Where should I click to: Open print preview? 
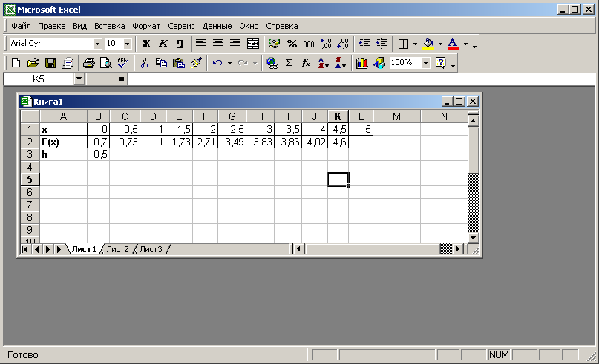(106, 62)
